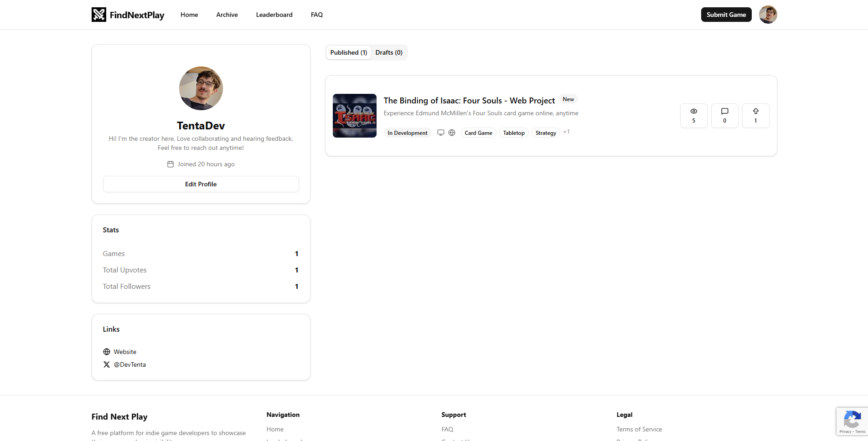Viewport: 868px width, 441px height.
Task: Open the Isaac Four Souls game thumbnail
Action: (x=355, y=116)
